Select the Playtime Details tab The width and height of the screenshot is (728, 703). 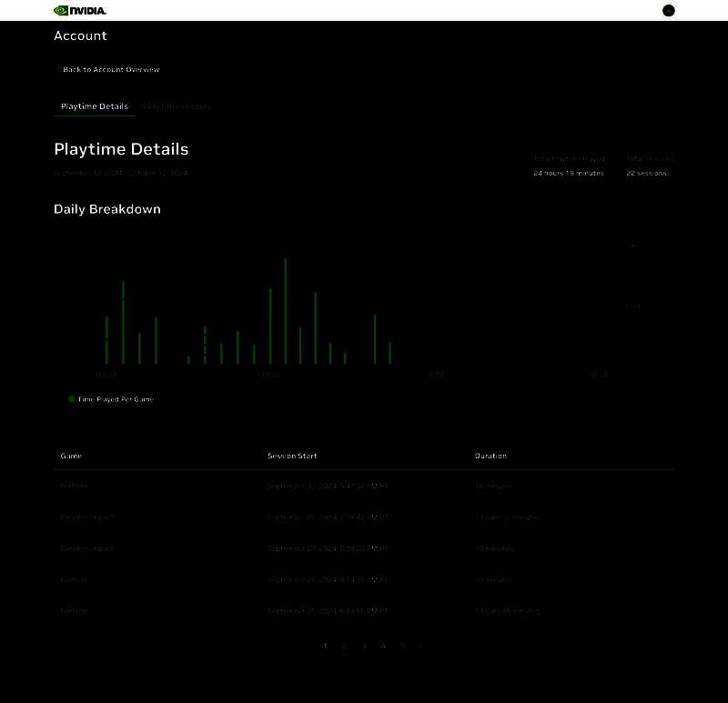pyautogui.click(x=94, y=105)
